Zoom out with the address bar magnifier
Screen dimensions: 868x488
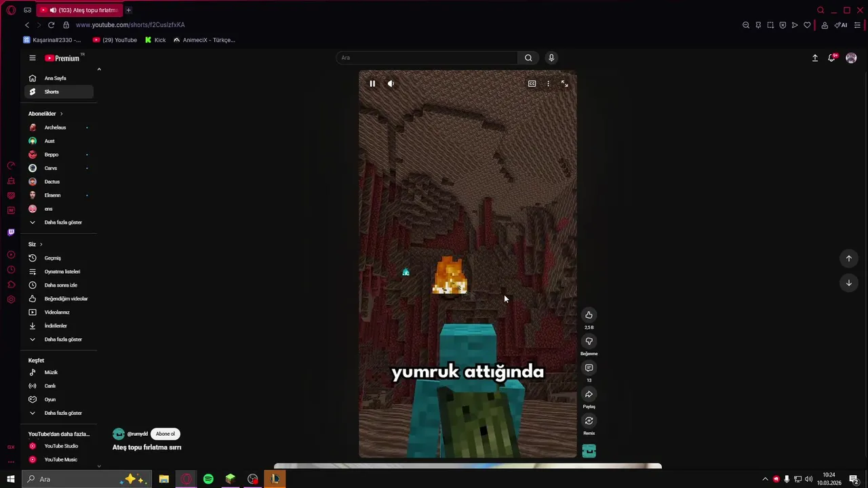pyautogui.click(x=746, y=25)
